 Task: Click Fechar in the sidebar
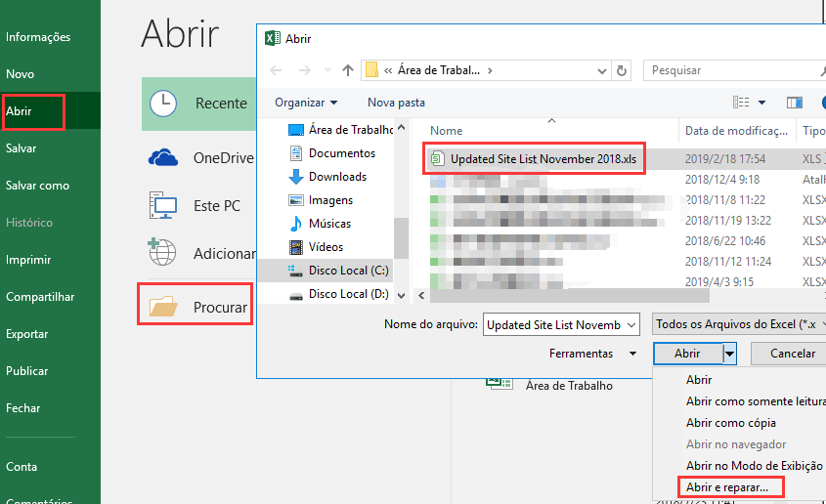[22, 408]
